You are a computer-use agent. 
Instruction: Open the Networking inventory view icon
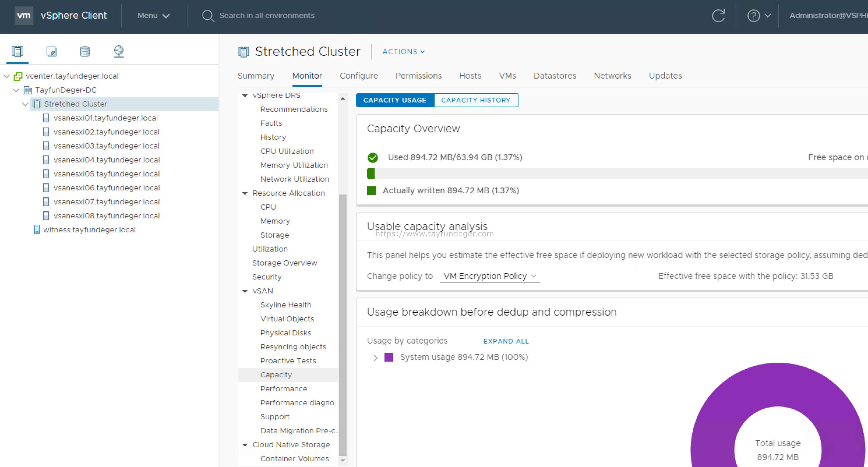point(119,51)
